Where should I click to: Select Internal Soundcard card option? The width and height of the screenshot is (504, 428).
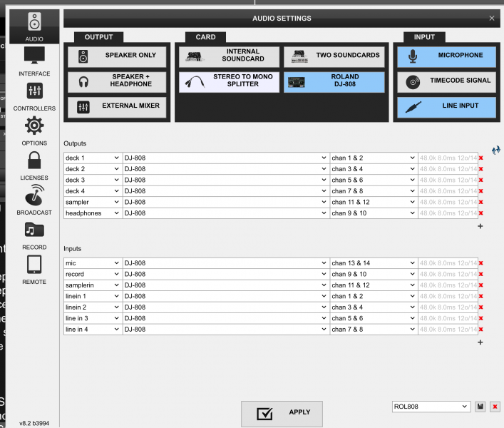(229, 56)
